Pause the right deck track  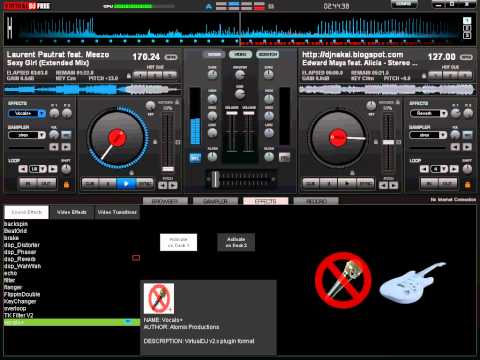tap(329, 184)
